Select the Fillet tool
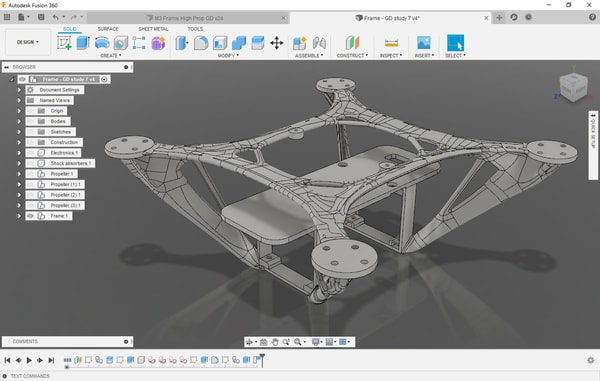 coord(201,43)
